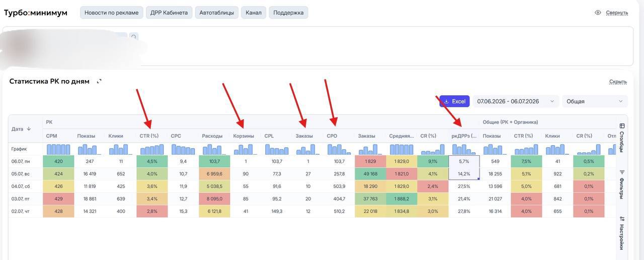
Task: Click the Средняя sparkline in График row
Action: tap(401, 149)
